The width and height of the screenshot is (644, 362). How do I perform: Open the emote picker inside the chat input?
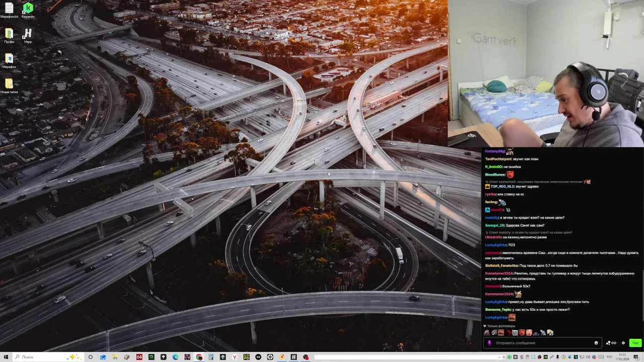596,343
